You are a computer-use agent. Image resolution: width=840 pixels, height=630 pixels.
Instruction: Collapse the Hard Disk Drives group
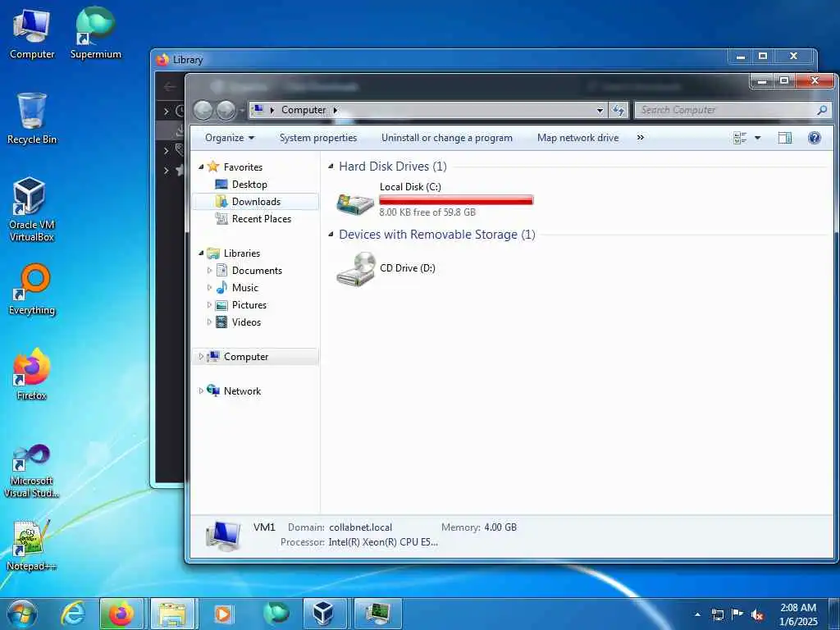coord(331,166)
